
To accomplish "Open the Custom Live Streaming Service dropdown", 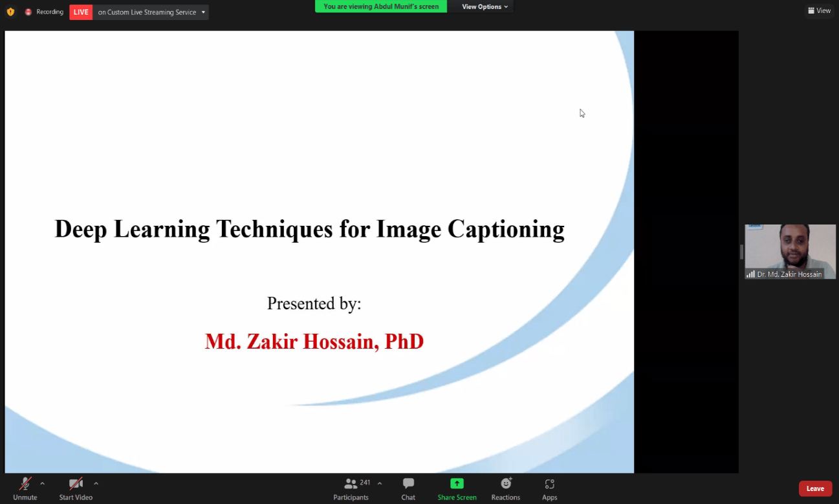I will [203, 12].
